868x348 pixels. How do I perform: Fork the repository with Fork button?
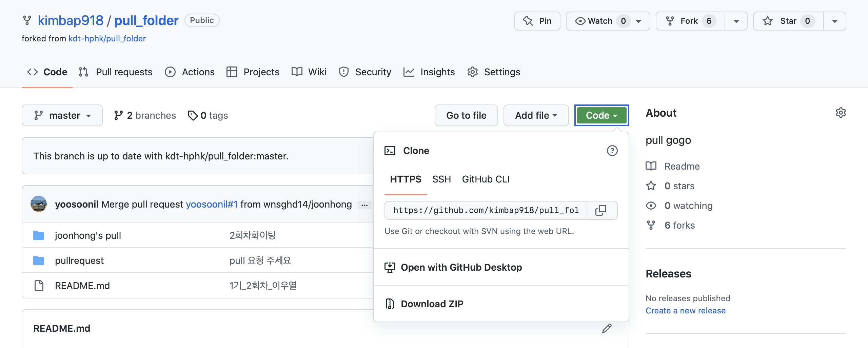690,21
